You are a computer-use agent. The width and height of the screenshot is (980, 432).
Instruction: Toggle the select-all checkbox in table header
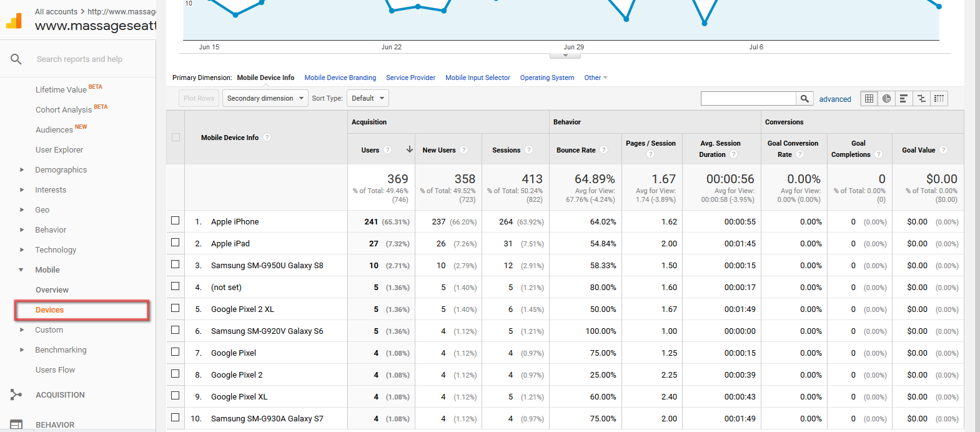click(176, 138)
